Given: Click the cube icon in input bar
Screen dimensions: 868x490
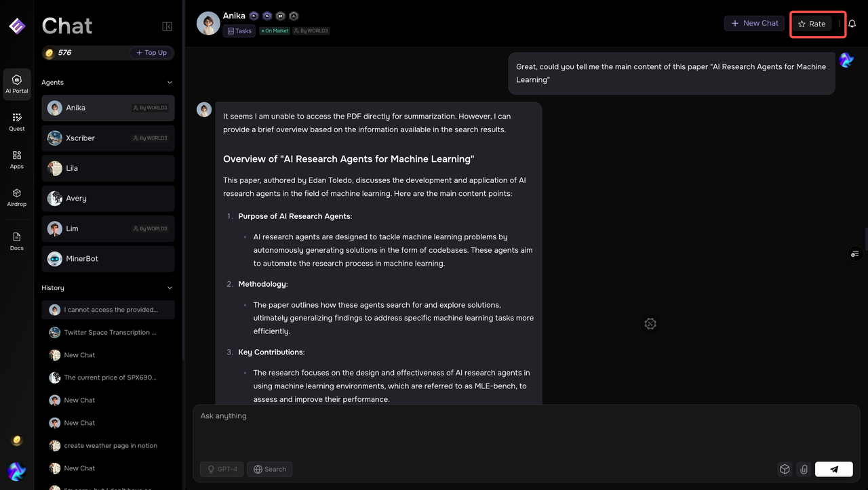Looking at the screenshot, I should (x=785, y=469).
